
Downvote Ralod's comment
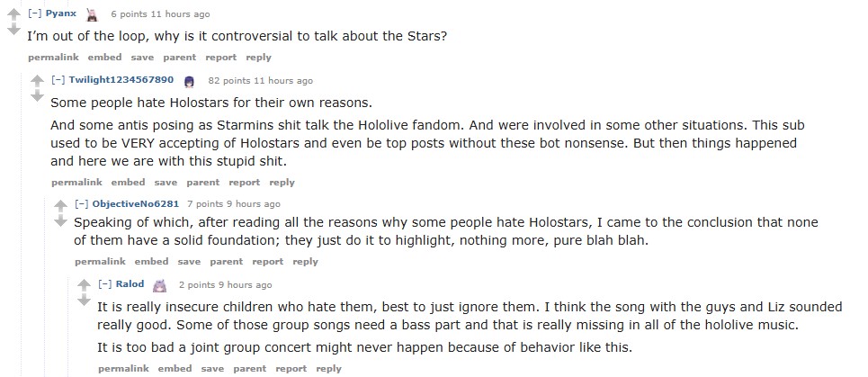(x=84, y=300)
